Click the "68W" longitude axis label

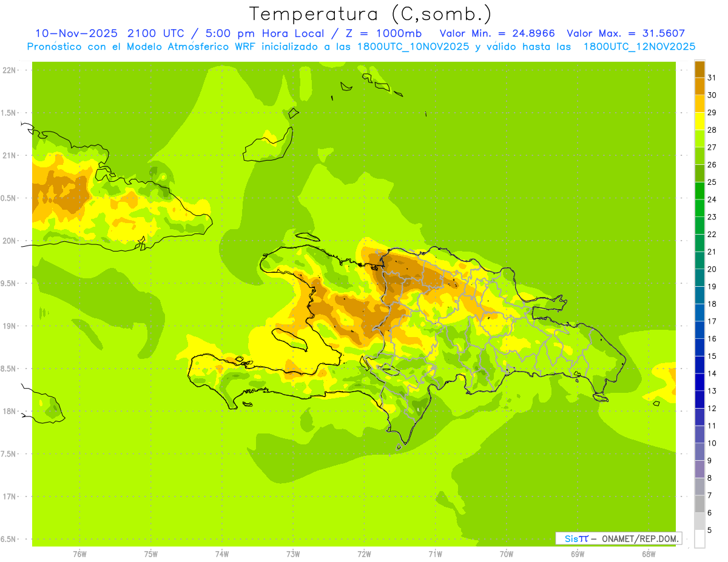[649, 554]
